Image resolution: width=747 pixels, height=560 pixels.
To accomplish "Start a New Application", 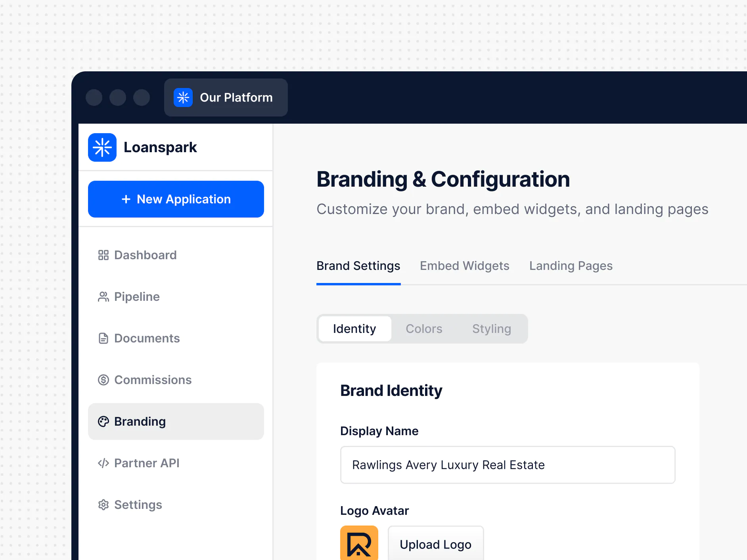I will click(176, 199).
